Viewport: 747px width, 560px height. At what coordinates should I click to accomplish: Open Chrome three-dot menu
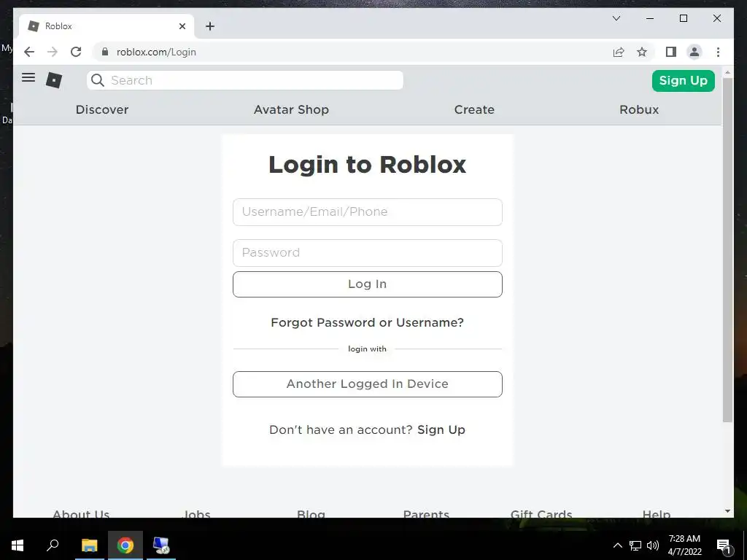coord(718,52)
